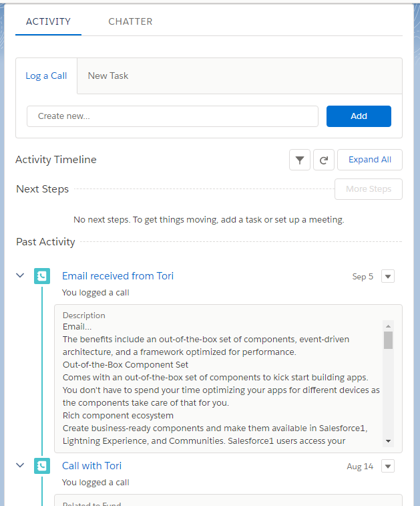The width and height of the screenshot is (420, 506).
Task: Switch to the Chatter tab
Action: tap(130, 21)
